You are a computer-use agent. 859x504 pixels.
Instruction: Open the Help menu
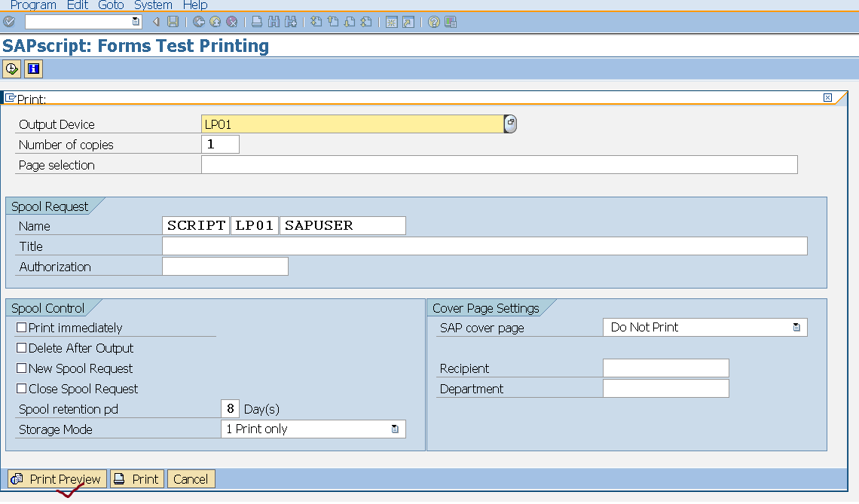[195, 5]
